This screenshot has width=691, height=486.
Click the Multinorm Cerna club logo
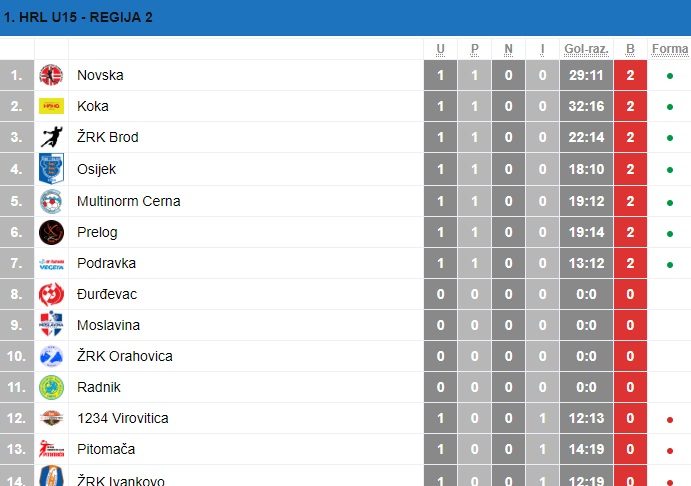(x=51, y=201)
